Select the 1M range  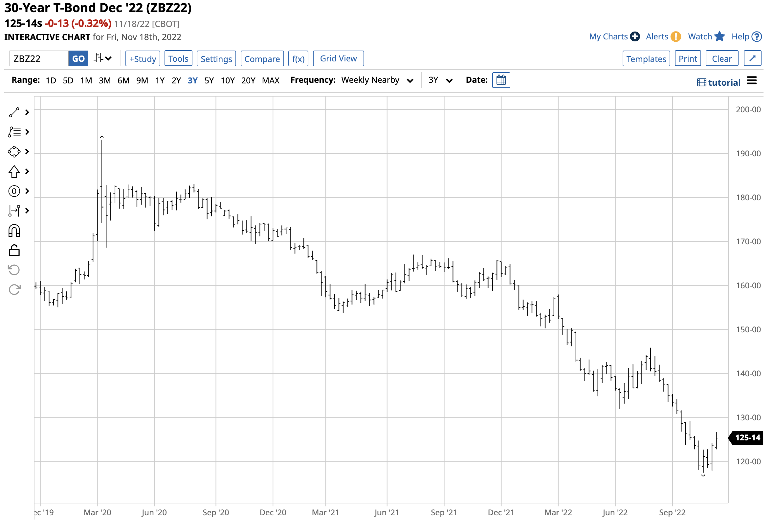86,80
